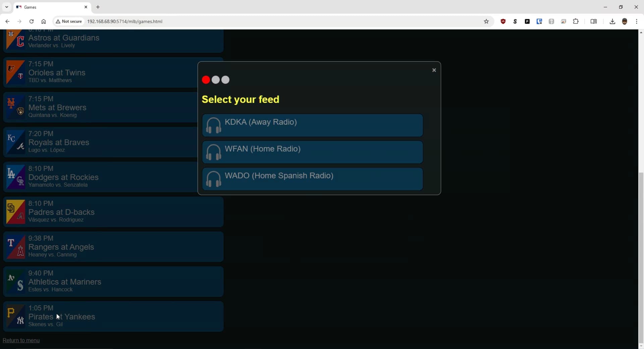The image size is (644, 349).
Task: Reload the Games page
Action: (32, 21)
